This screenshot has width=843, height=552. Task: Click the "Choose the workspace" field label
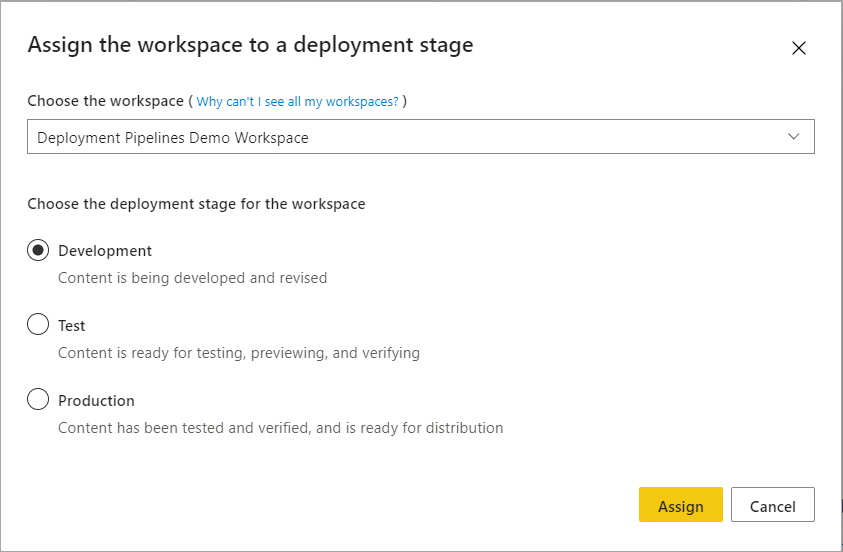tap(105, 101)
